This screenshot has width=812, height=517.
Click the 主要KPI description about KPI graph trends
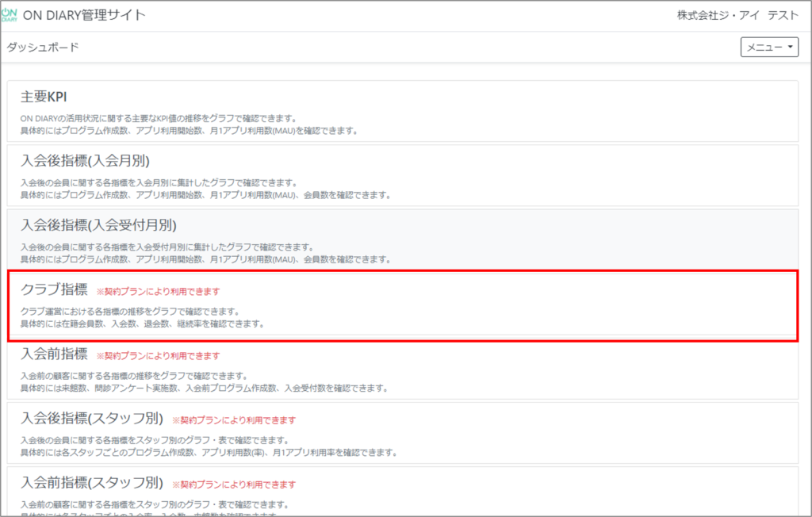159,118
